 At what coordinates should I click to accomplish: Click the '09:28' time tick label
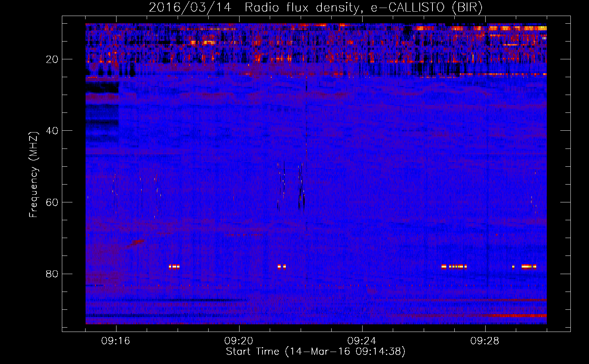(485, 341)
